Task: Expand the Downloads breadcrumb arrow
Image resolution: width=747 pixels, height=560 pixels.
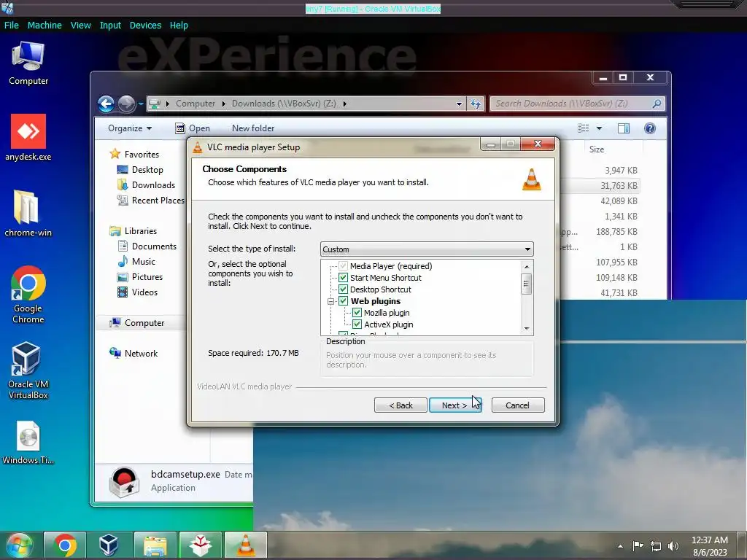Action: click(344, 104)
